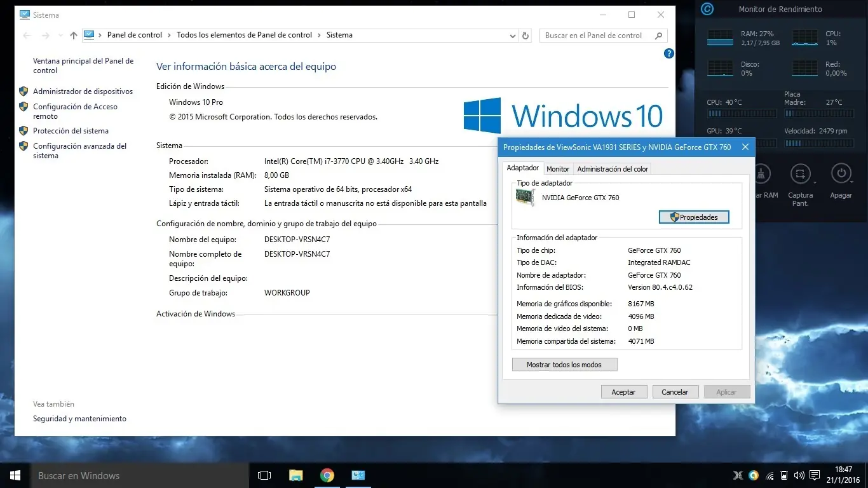
Task: Click DESKTOP-VRSN4C7 next to Nombre del equipo
Action: pos(297,240)
